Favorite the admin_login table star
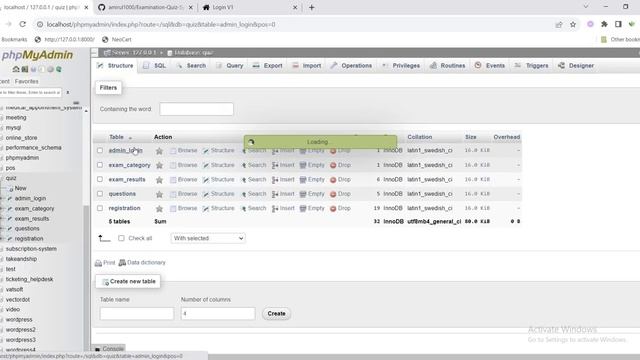Viewport: 640px width, 360px height. coord(159,151)
